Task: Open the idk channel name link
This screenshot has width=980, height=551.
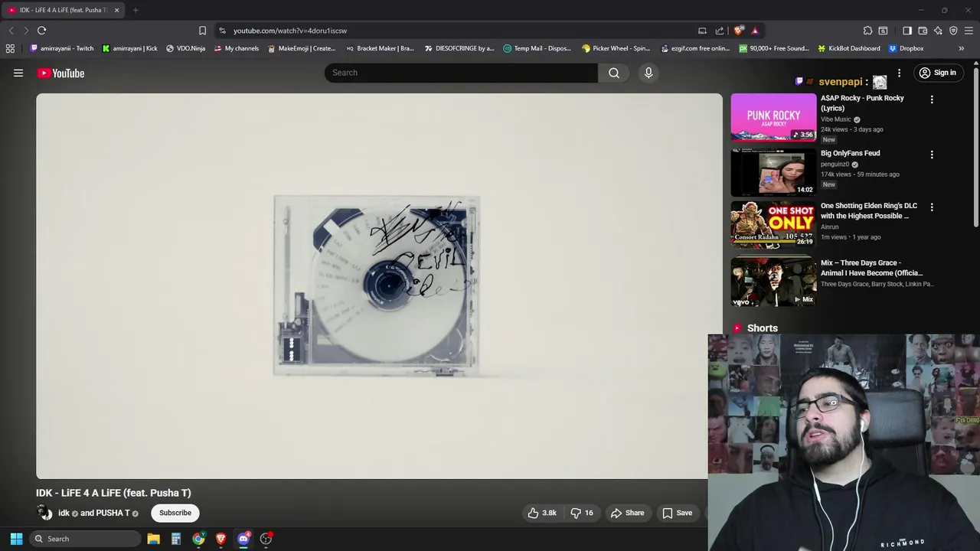Action: [64, 513]
